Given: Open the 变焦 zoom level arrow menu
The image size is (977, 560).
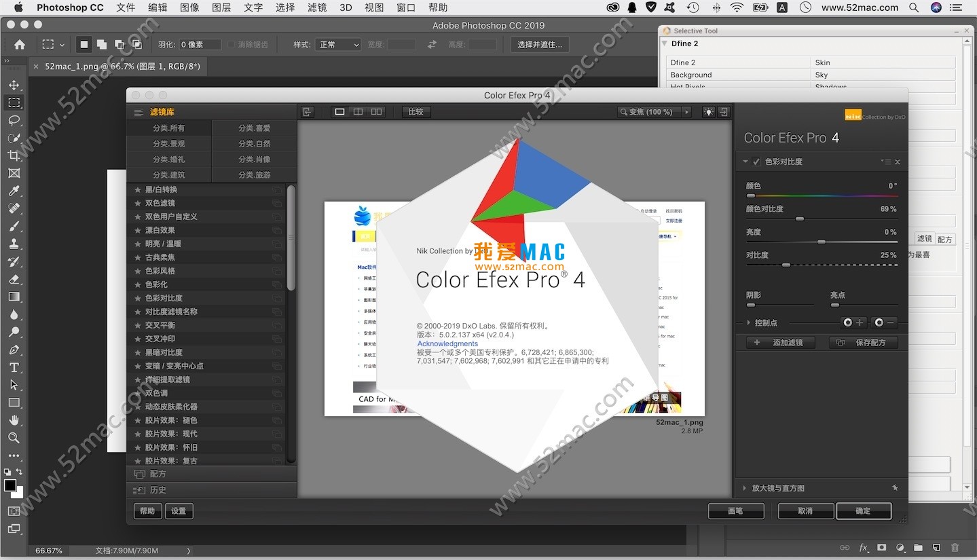Looking at the screenshot, I should point(686,112).
